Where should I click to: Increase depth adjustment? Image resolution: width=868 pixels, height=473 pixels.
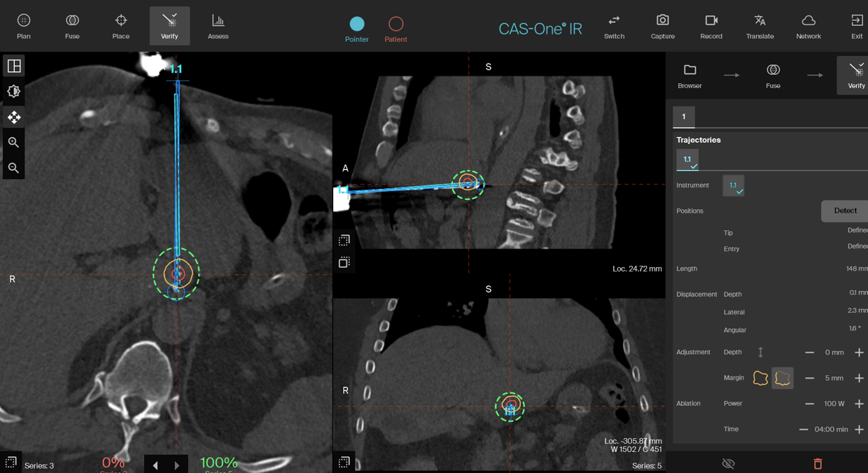click(859, 353)
